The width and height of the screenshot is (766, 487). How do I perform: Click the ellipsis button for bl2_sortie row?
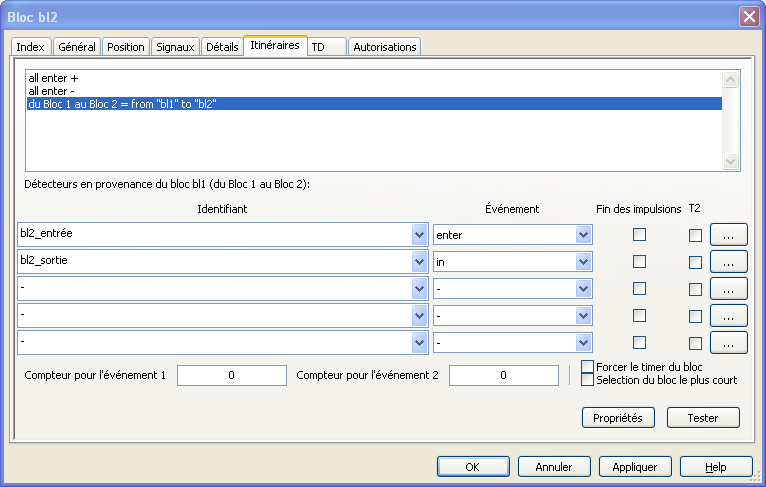point(729,262)
